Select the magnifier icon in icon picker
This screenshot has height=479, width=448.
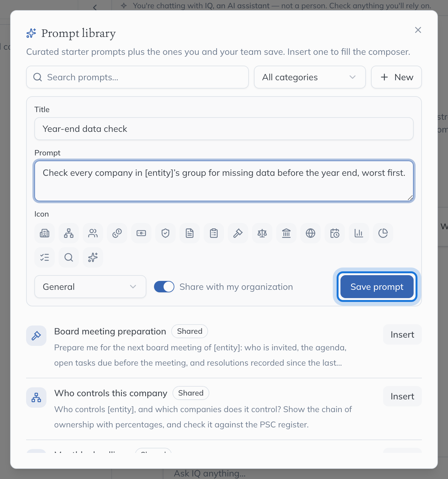[69, 257]
